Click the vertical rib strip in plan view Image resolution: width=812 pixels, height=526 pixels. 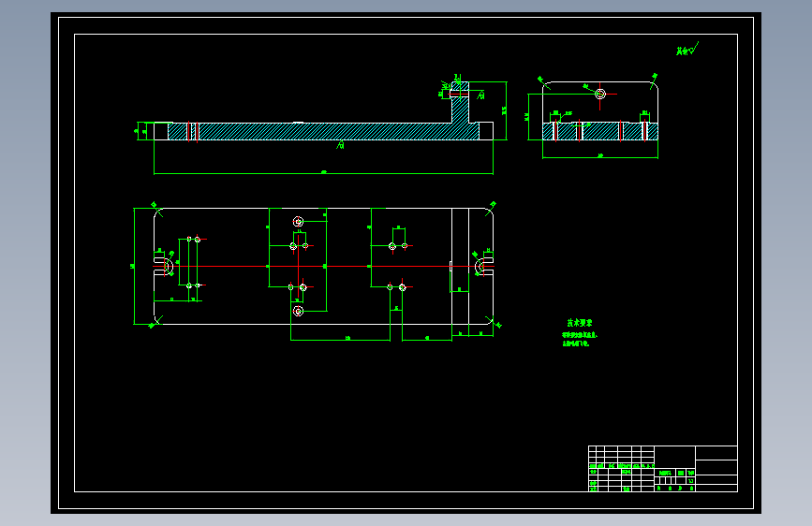461,266
